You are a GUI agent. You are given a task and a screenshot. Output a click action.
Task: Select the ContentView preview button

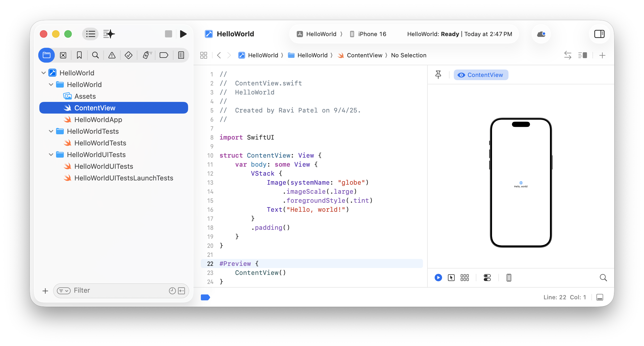coord(481,75)
